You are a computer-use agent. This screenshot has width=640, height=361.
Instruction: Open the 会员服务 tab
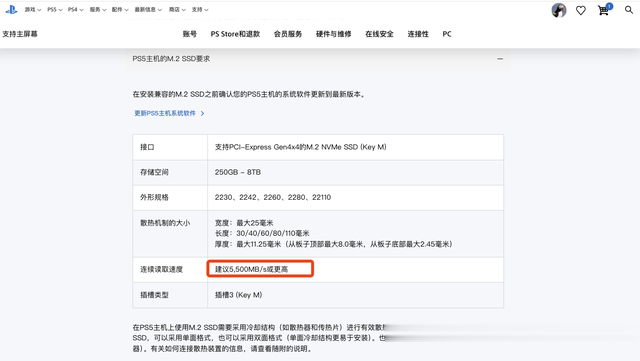coord(288,34)
